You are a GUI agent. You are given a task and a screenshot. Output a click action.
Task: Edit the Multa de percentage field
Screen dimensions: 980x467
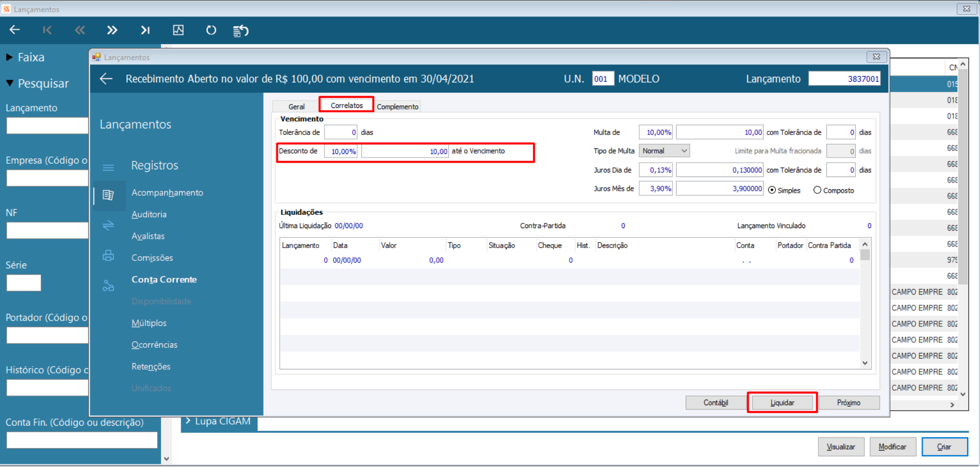(x=656, y=132)
